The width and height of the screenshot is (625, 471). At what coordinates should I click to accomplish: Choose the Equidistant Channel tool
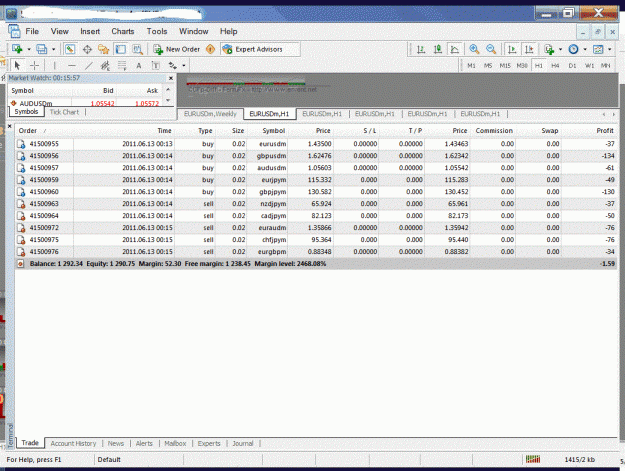[x=105, y=65]
